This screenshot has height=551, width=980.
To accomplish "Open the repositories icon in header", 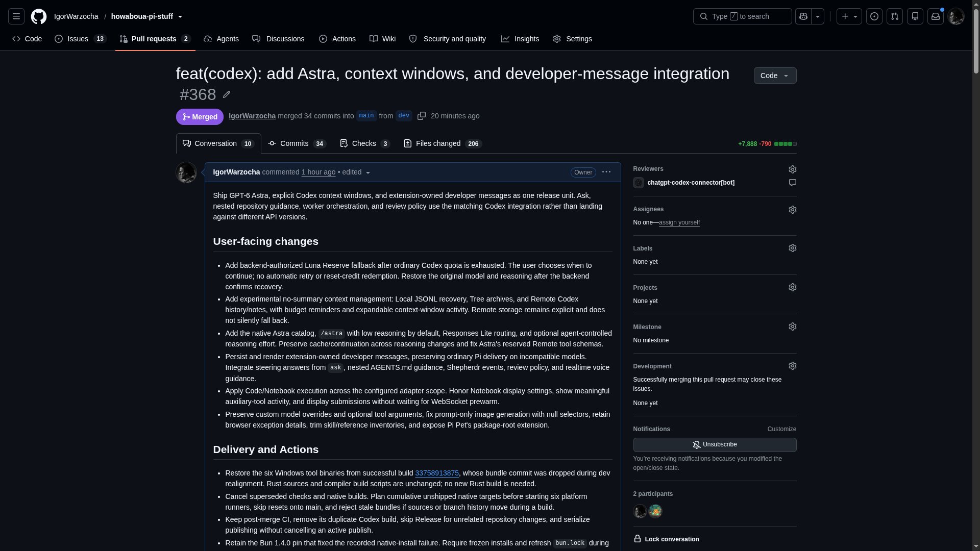I will pos(915,16).
